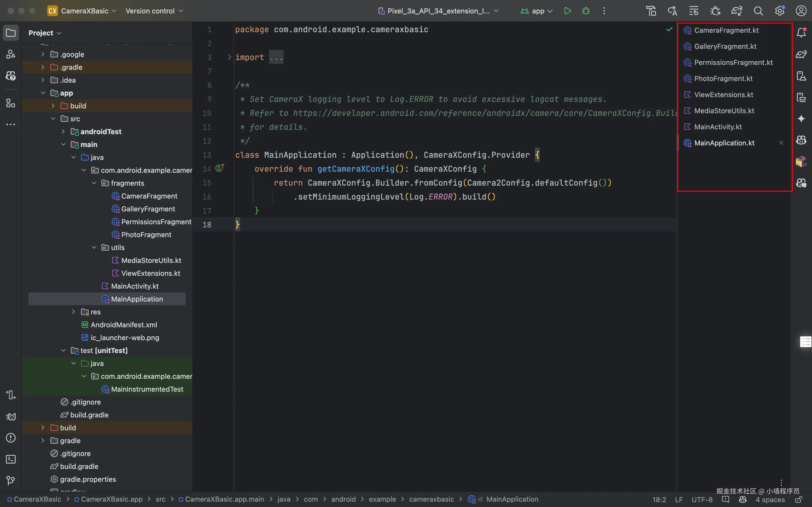Click the Debug app bug icon
This screenshot has width=812, height=507.
(x=586, y=11)
